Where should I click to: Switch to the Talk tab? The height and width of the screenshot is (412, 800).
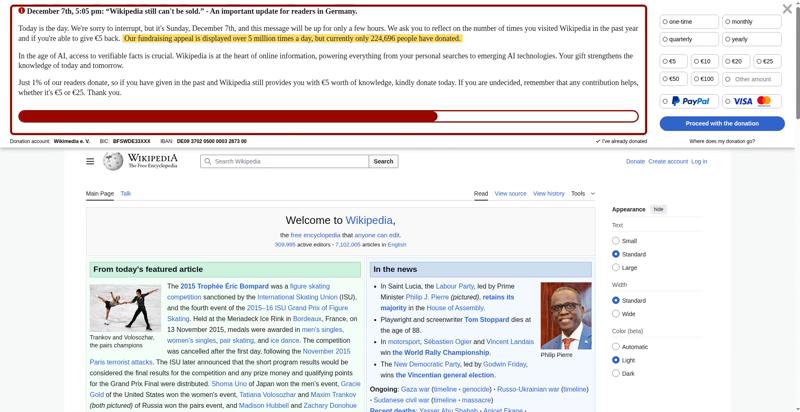tap(126, 193)
